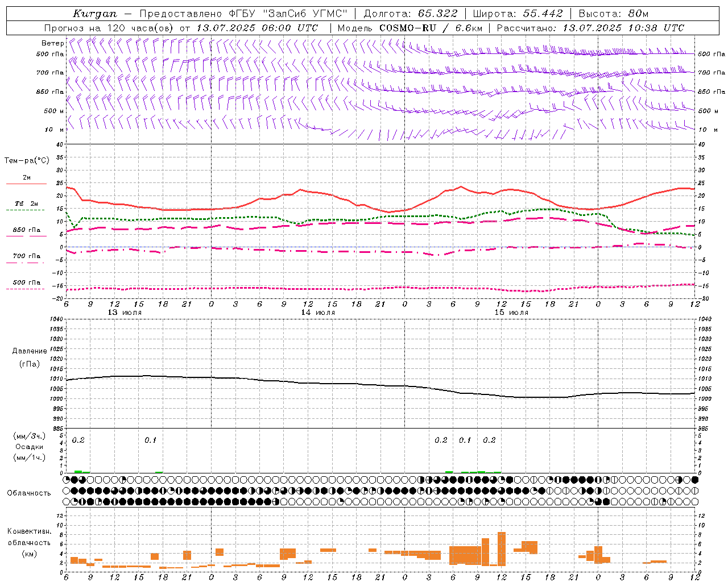Click the pink dash-dot legend line under 700 гПа

click(25, 263)
